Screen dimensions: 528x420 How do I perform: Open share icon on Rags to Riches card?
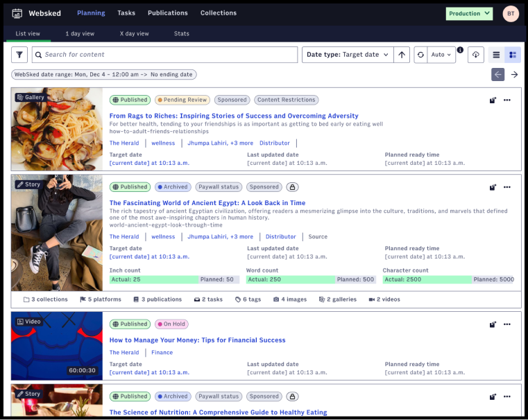pos(493,100)
